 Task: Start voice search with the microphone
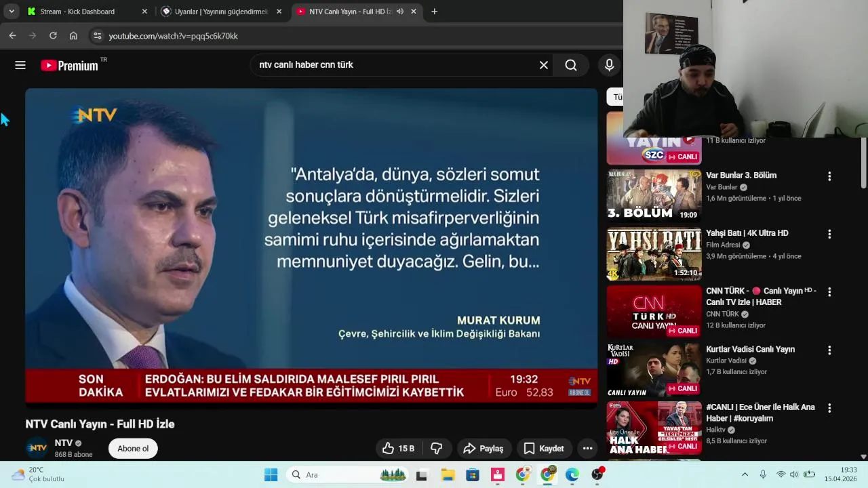point(609,65)
